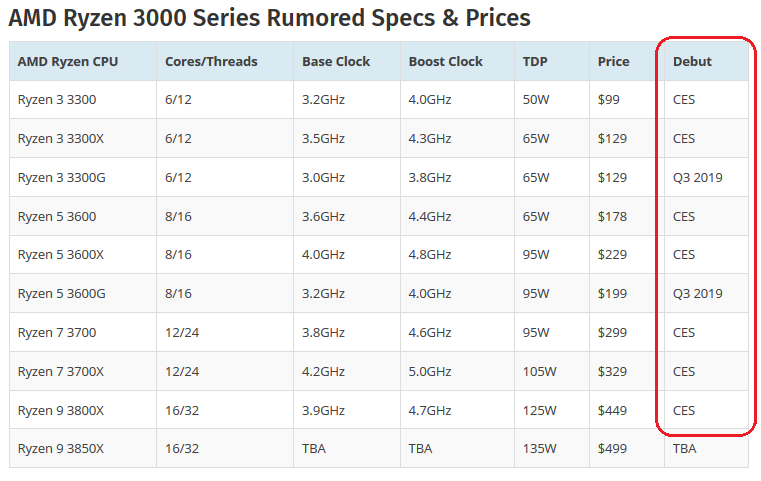Click the Cores/Threads column header
The image size is (761, 481).
(x=211, y=61)
